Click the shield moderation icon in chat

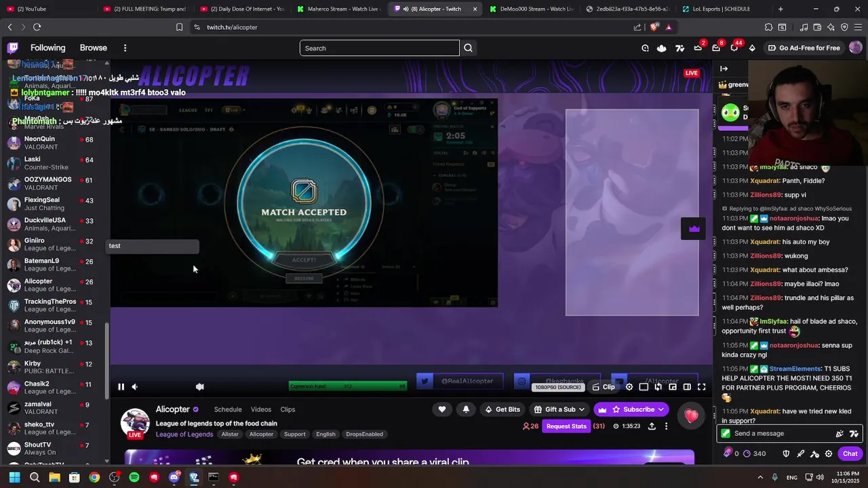coord(787,453)
